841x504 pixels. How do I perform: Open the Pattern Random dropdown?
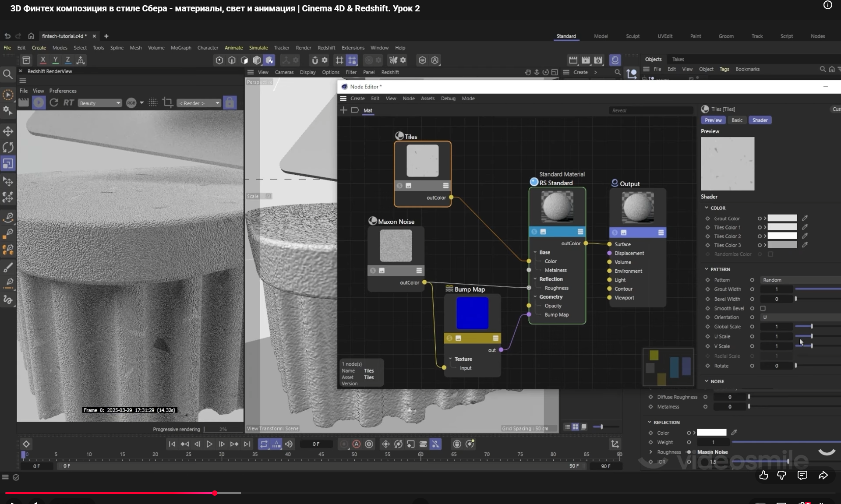(799, 280)
